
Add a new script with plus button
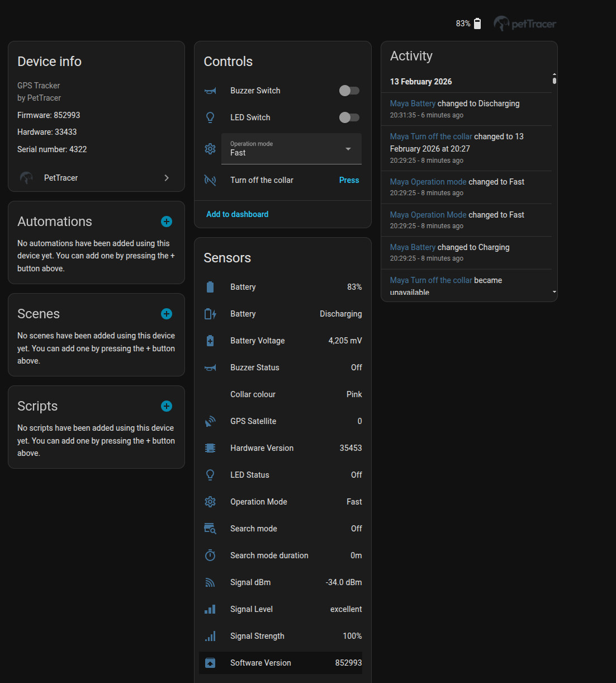pyautogui.click(x=167, y=406)
